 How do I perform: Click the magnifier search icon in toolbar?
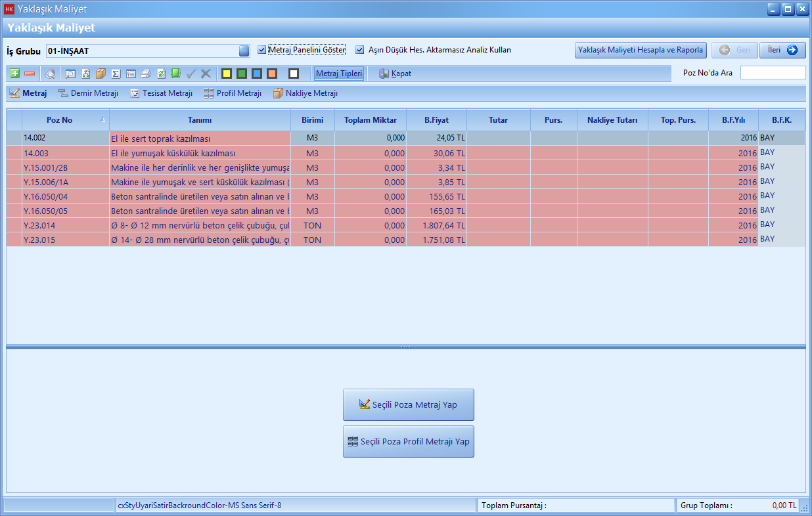coord(70,74)
